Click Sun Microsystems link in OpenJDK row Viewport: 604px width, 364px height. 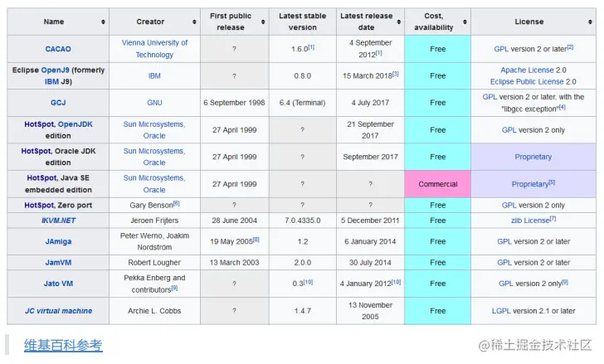pyautogui.click(x=154, y=124)
